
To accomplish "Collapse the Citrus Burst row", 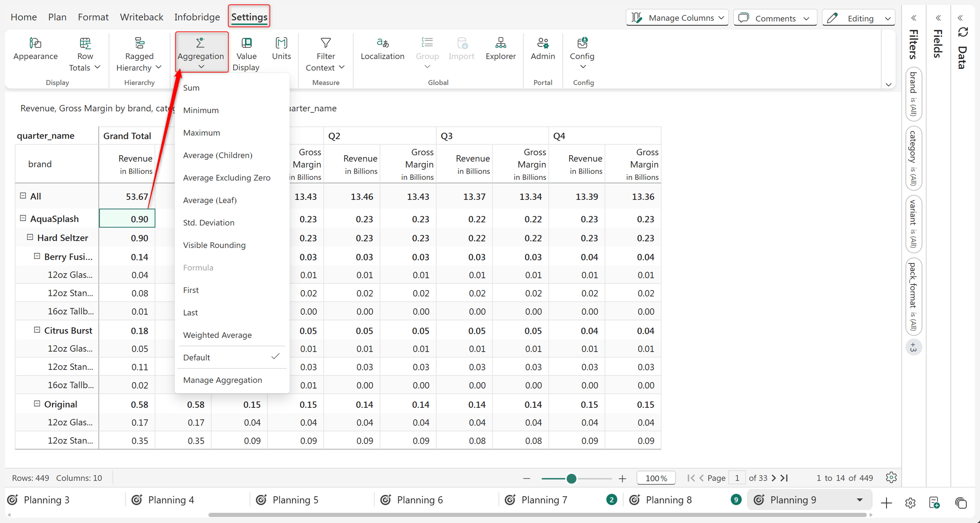I will tap(37, 330).
